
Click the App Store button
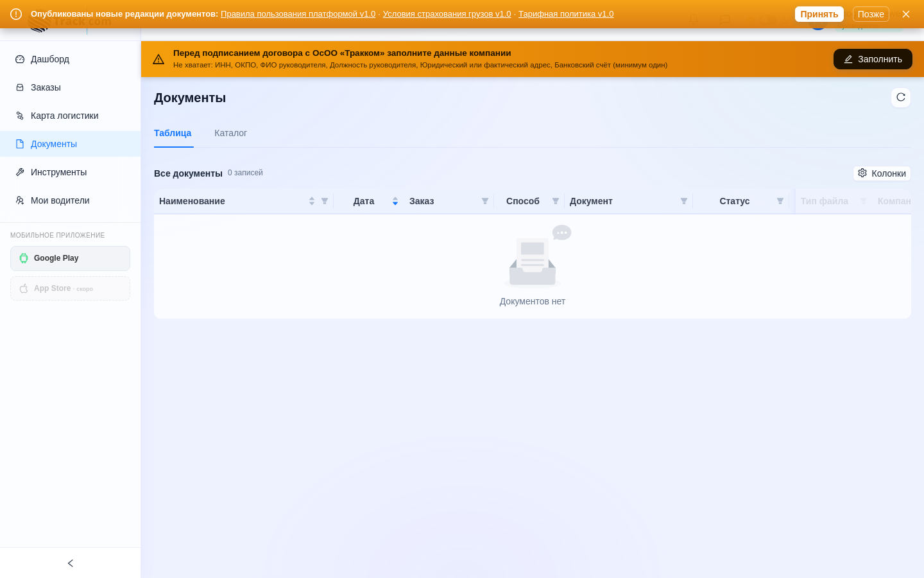point(70,288)
